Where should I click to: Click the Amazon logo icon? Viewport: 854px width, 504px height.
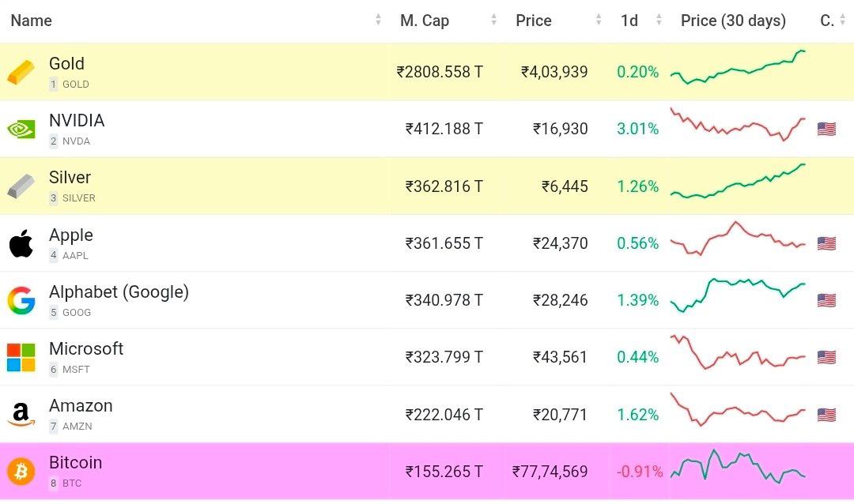tap(21, 415)
